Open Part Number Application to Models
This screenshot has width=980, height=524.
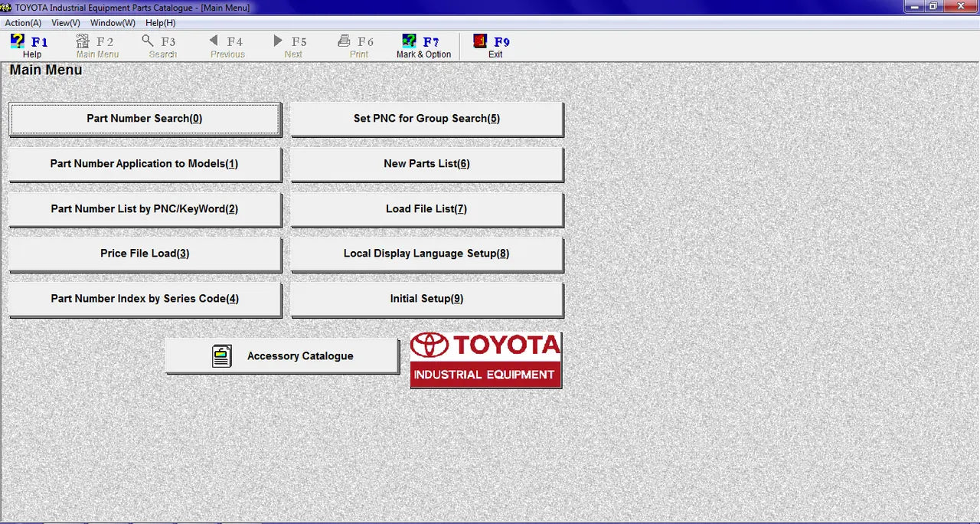click(145, 164)
